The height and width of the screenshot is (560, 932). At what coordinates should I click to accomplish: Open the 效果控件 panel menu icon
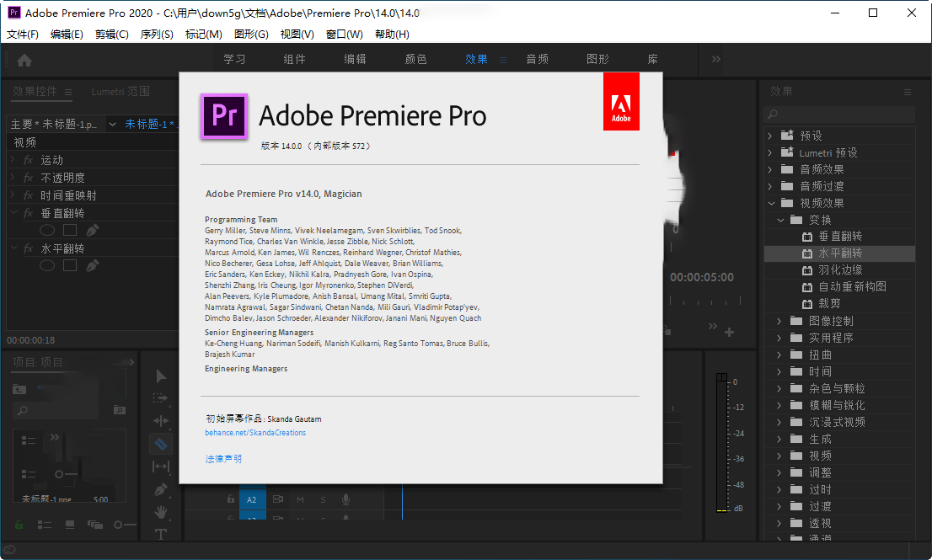pos(68,92)
